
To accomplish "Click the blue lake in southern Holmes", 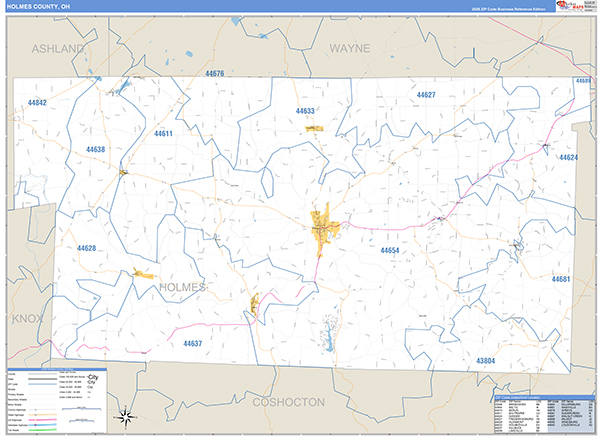I will coord(329,338).
